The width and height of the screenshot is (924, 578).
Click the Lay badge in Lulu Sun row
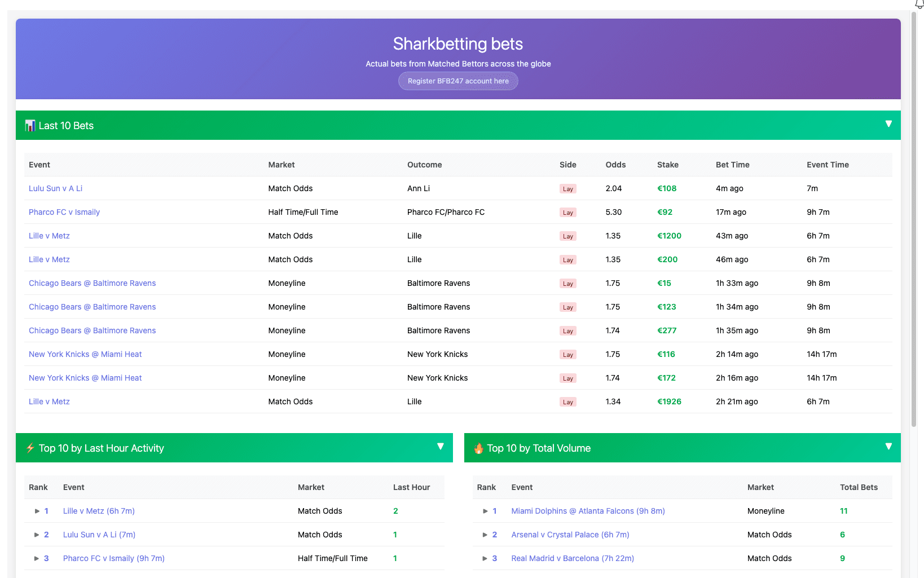coord(567,189)
